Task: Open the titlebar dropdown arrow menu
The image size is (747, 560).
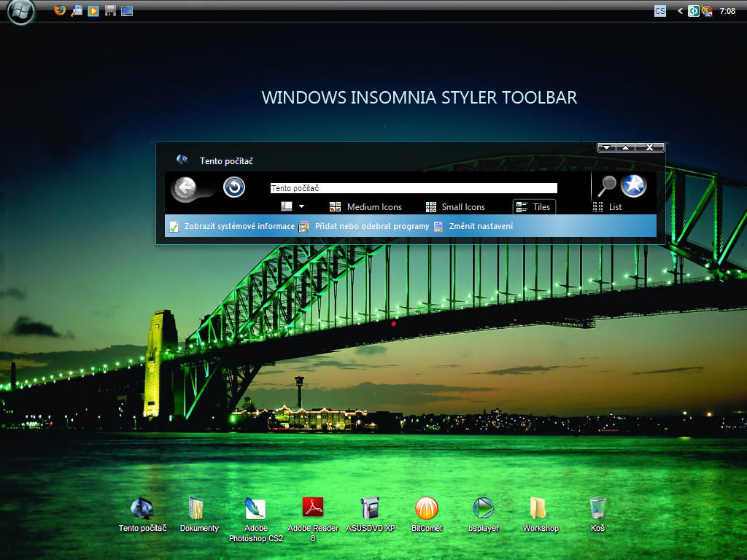Action: (x=606, y=147)
